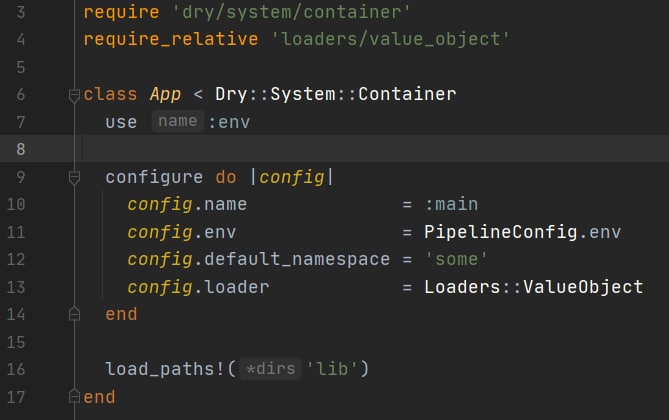Viewport: 669px width, 420px height.
Task: Click the configure method call
Action: coord(154,178)
